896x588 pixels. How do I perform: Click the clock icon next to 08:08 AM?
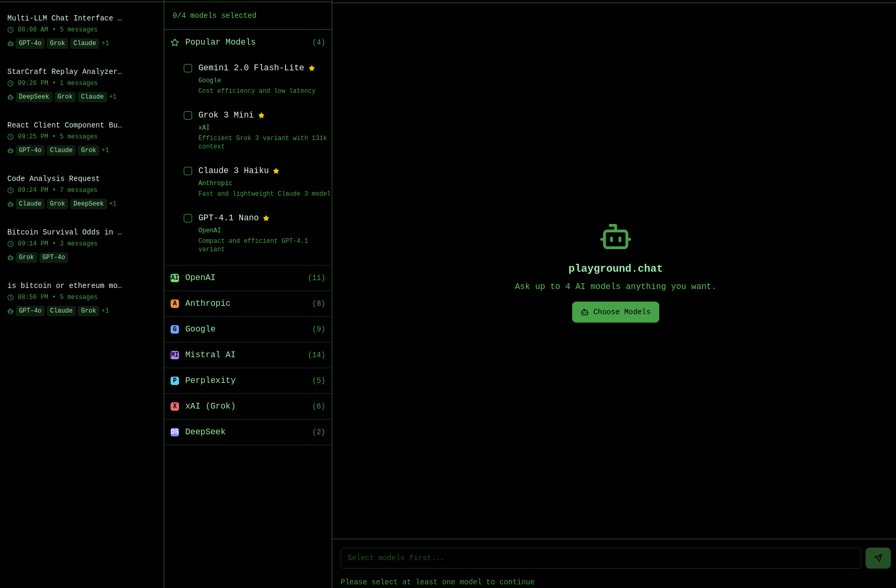click(10, 30)
